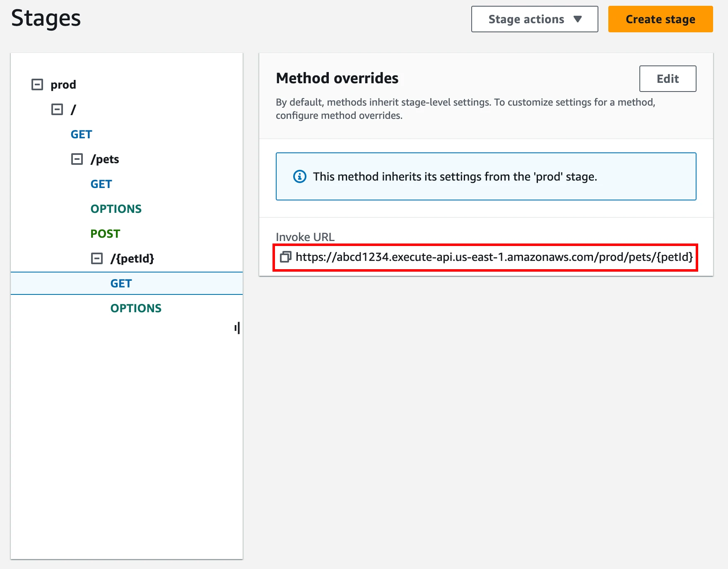
Task: Select the OPTIONS method under /{petId}
Action: tap(136, 308)
